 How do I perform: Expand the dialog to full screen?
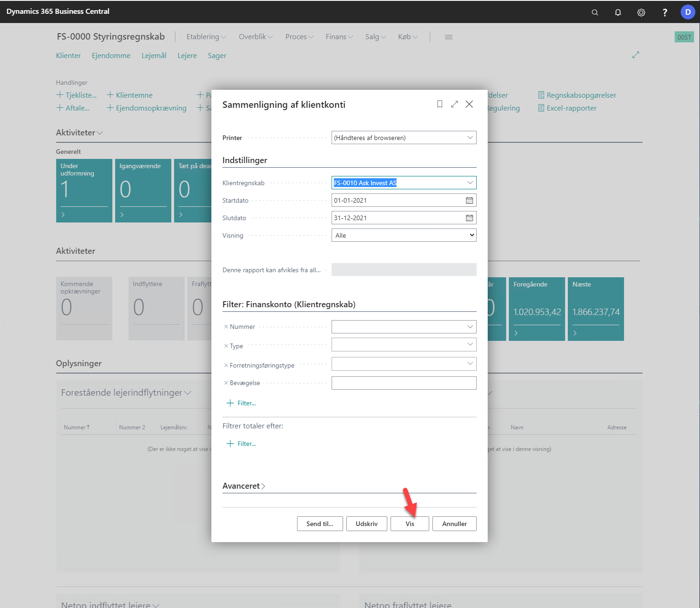455,104
